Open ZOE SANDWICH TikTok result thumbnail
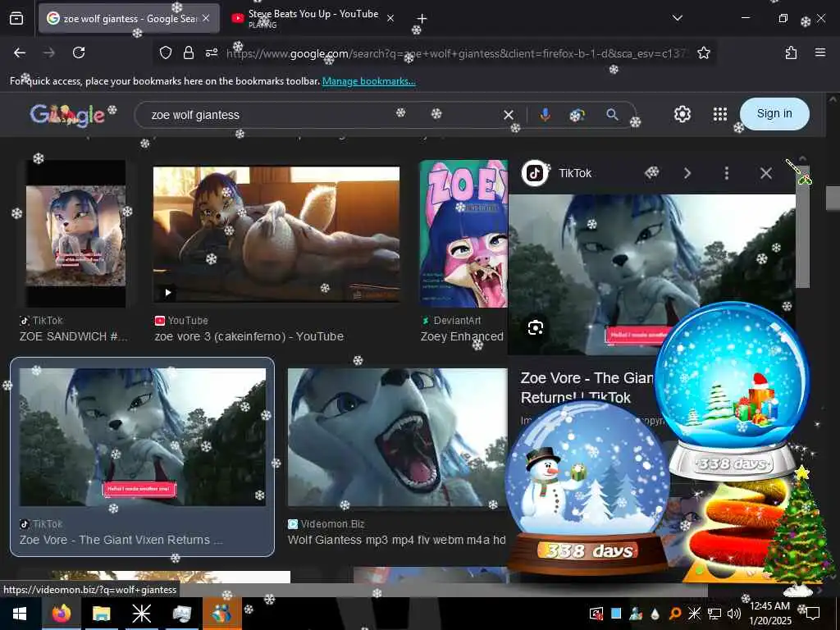 pyautogui.click(x=76, y=234)
